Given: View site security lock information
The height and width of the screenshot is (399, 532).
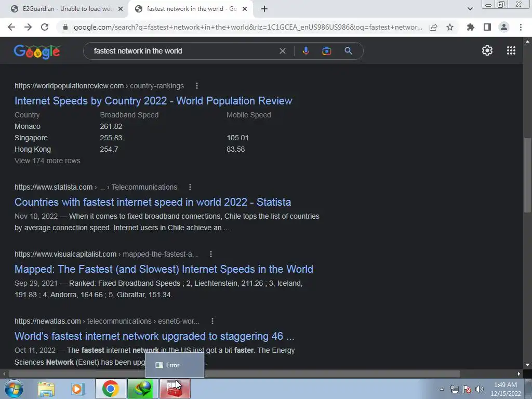Looking at the screenshot, I should point(65,27).
